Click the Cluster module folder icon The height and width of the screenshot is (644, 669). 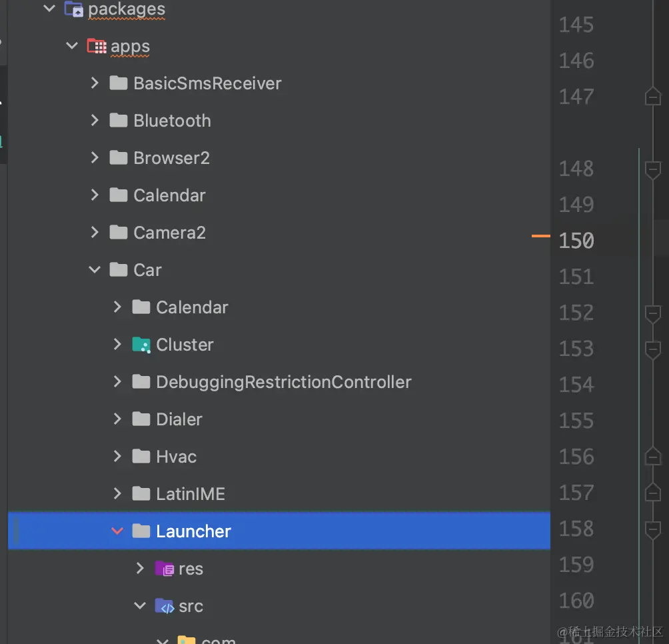pyautogui.click(x=141, y=345)
